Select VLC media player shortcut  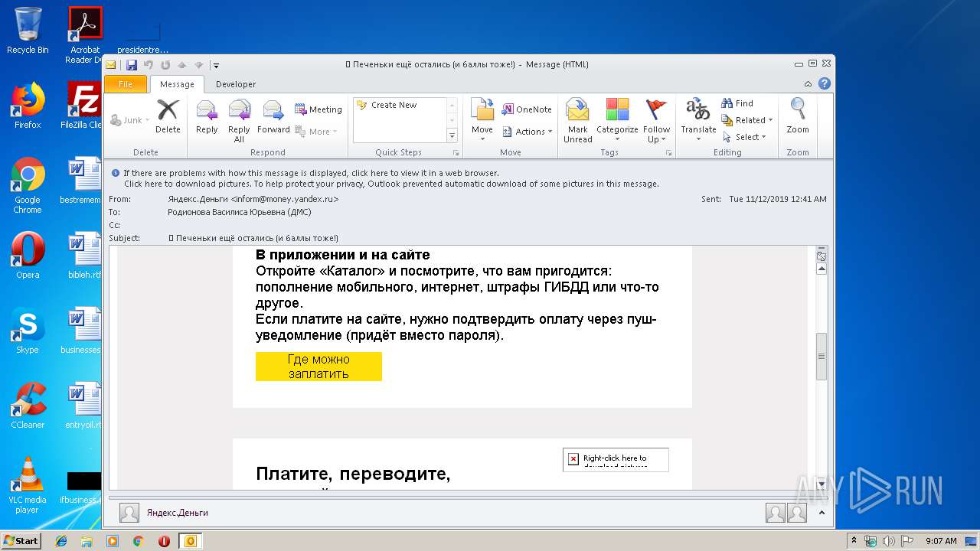(x=28, y=485)
